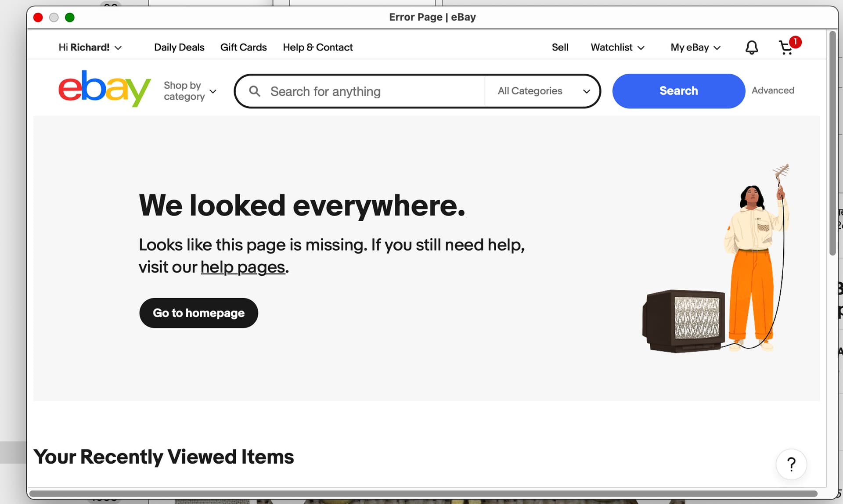Expand the Hi Richard account menu
This screenshot has height=504, width=843.
90,47
